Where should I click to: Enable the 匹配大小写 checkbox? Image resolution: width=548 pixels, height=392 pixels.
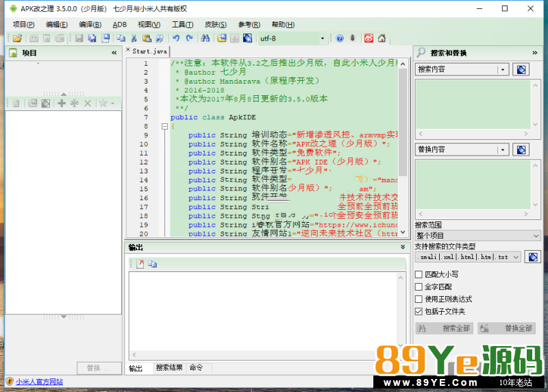click(419, 275)
